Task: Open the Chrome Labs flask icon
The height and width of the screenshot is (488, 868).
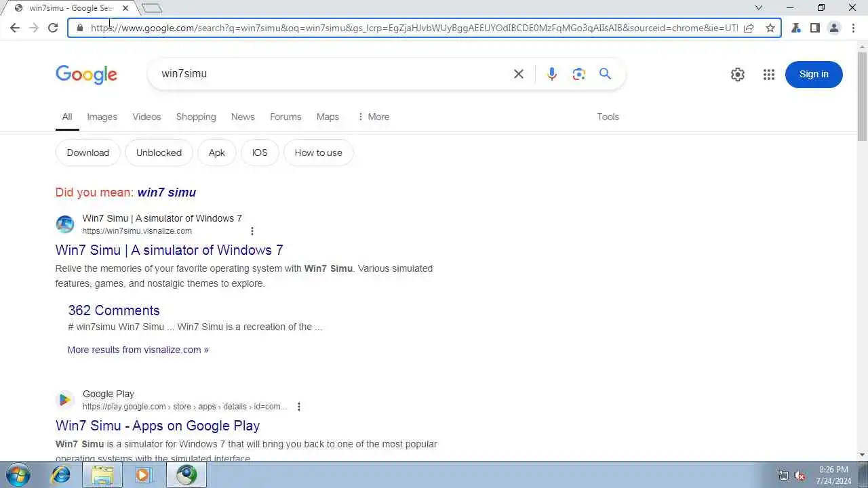Action: [796, 28]
